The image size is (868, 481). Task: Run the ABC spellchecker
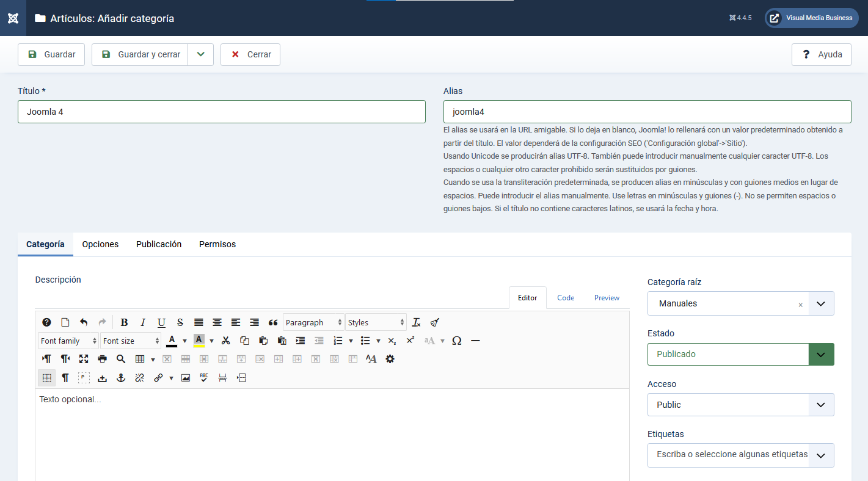click(x=204, y=378)
